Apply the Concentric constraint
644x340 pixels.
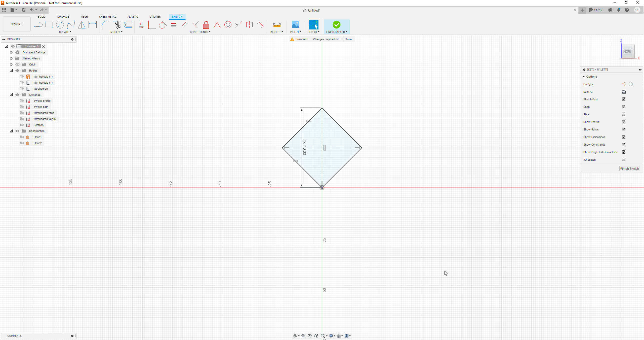pos(228,25)
